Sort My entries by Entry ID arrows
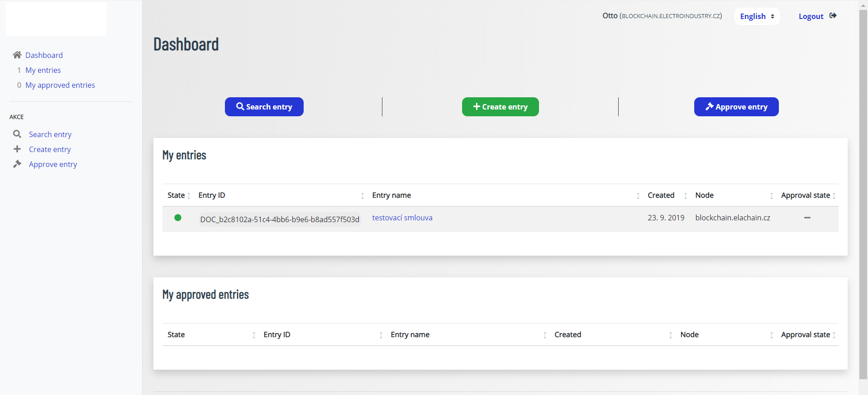The image size is (868, 395). 362,195
